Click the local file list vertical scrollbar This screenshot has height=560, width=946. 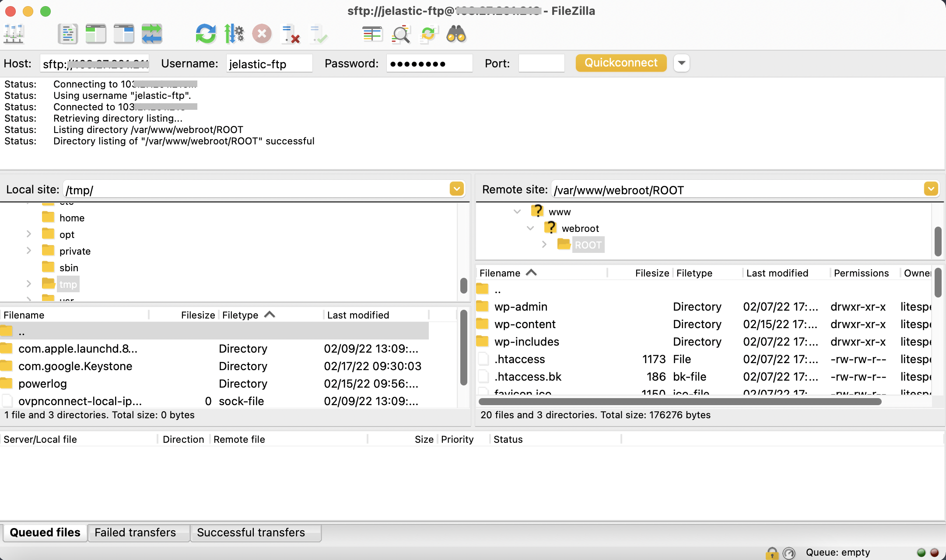coord(464,348)
